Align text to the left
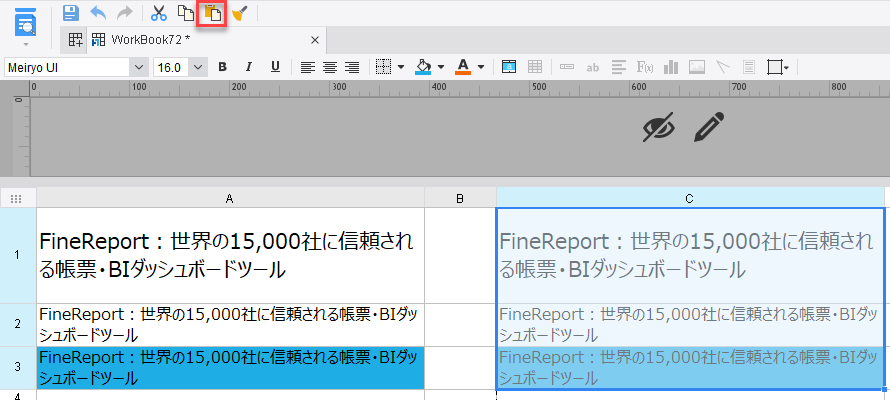 (x=307, y=68)
